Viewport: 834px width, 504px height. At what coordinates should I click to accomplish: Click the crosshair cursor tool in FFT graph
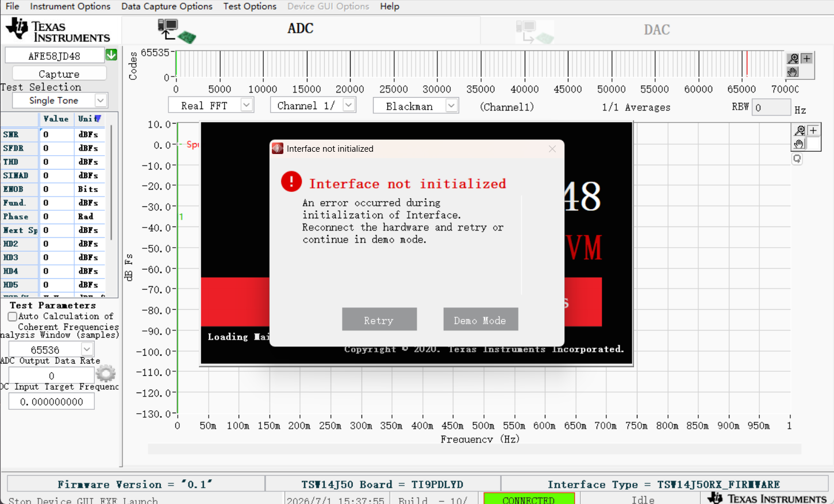(x=813, y=130)
